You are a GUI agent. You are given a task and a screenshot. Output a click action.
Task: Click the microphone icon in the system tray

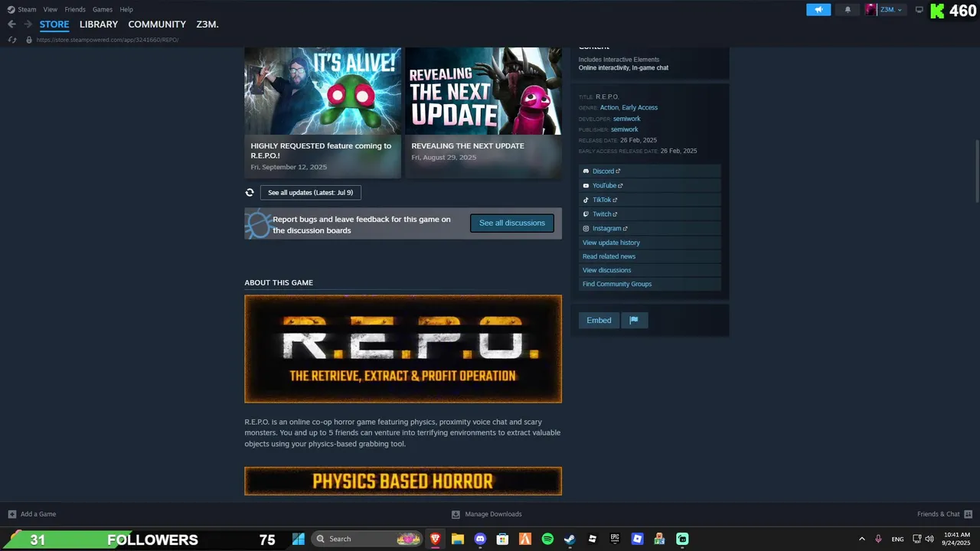tap(878, 539)
